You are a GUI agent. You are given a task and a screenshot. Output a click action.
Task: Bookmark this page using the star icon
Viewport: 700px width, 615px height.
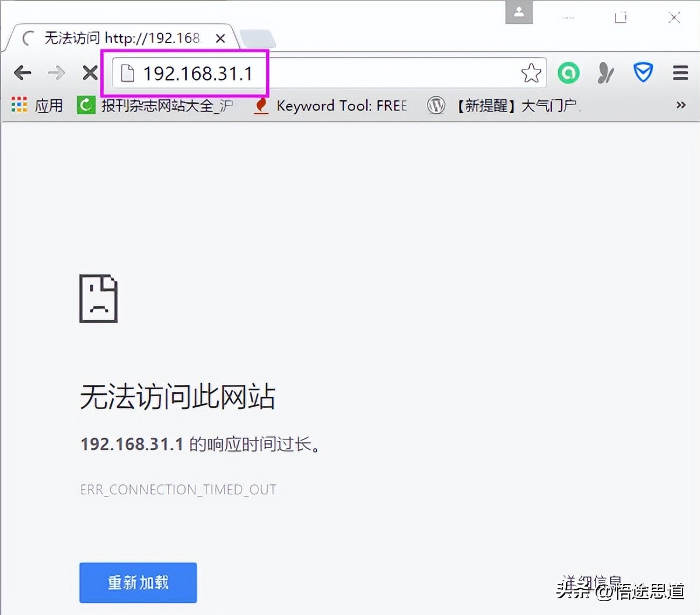[x=531, y=72]
